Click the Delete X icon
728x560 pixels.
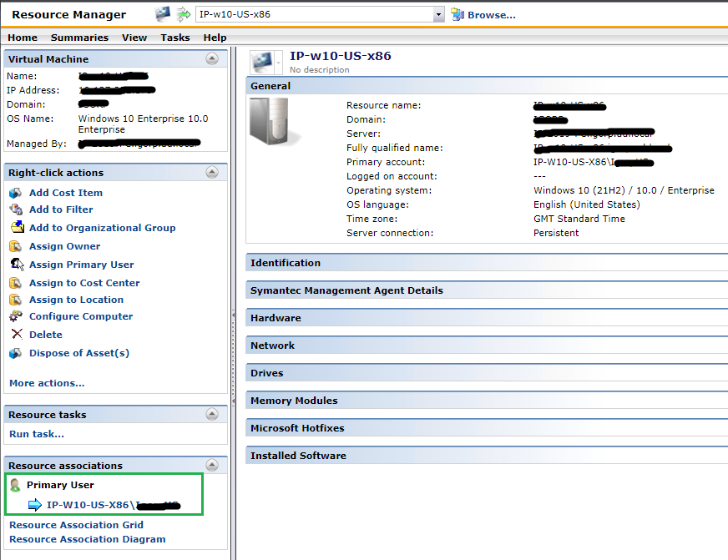coord(16,335)
